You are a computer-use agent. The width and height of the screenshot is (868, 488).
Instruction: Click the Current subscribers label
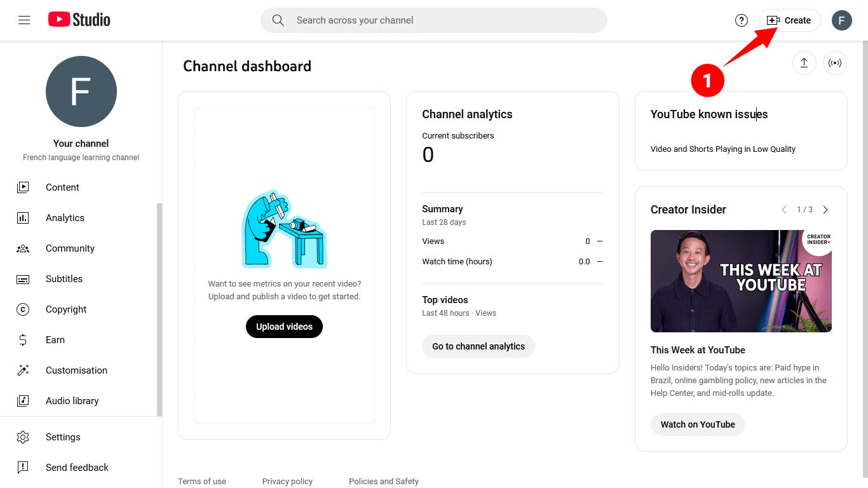pyautogui.click(x=458, y=136)
